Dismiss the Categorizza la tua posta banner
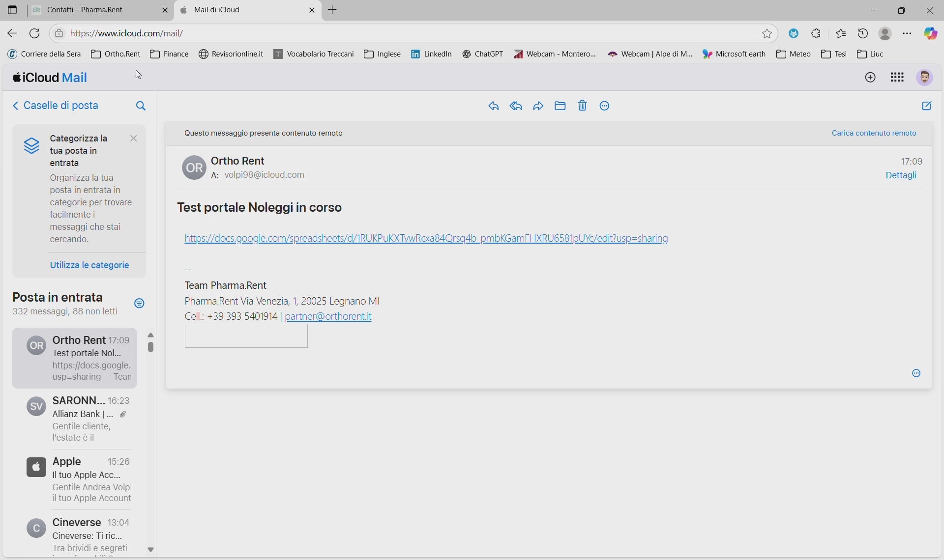The height and width of the screenshot is (560, 944). pos(134,139)
